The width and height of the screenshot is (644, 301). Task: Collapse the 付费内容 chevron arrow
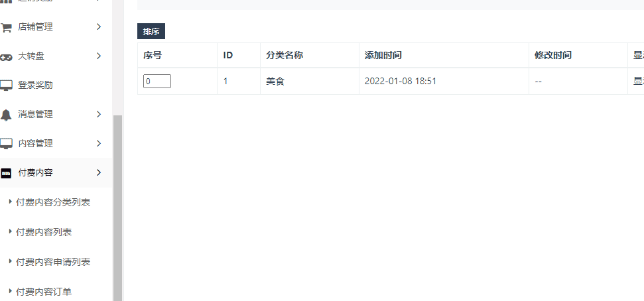coord(99,172)
